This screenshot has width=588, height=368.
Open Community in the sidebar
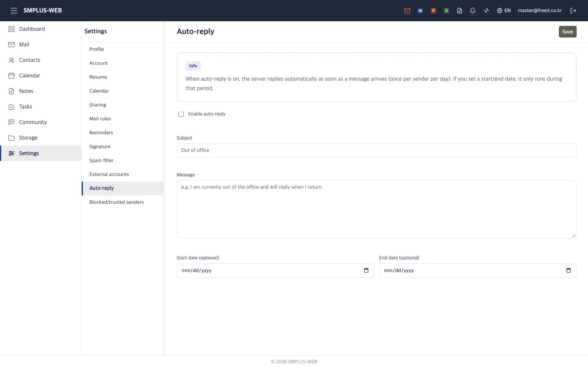click(x=41, y=122)
